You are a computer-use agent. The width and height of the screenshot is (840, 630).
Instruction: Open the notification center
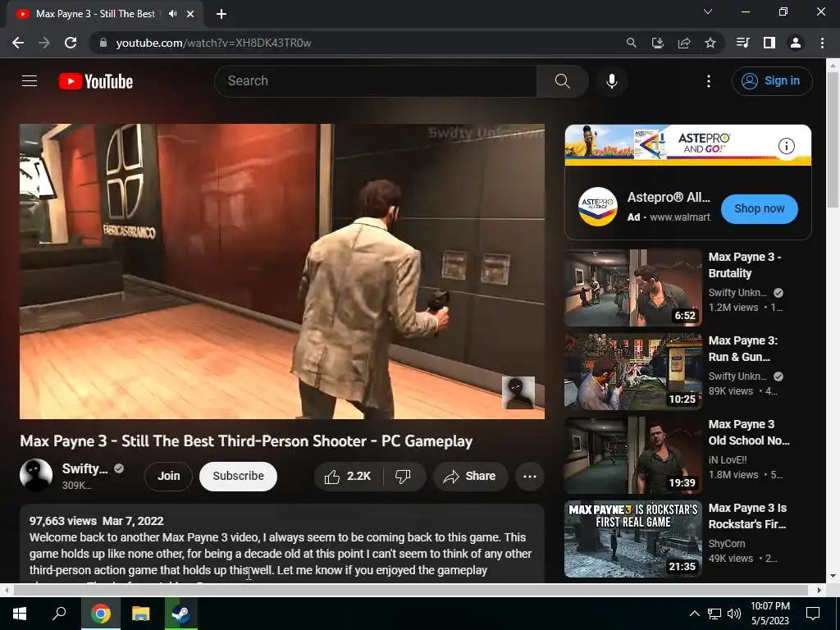coord(813,614)
